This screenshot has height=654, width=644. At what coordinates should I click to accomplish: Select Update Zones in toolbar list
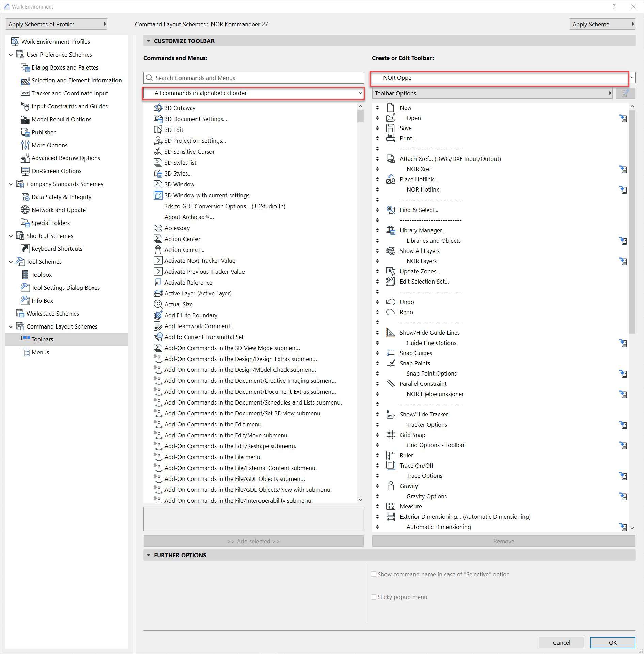click(x=420, y=271)
